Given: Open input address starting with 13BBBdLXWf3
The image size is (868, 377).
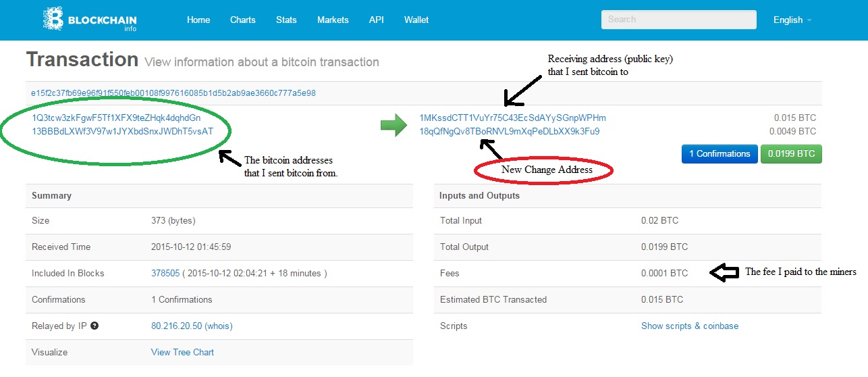Looking at the screenshot, I should tap(122, 131).
